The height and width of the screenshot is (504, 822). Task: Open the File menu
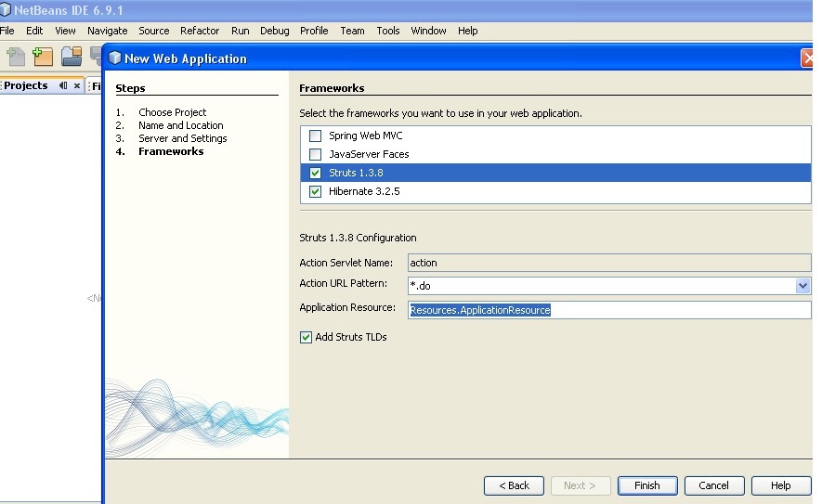(7, 31)
